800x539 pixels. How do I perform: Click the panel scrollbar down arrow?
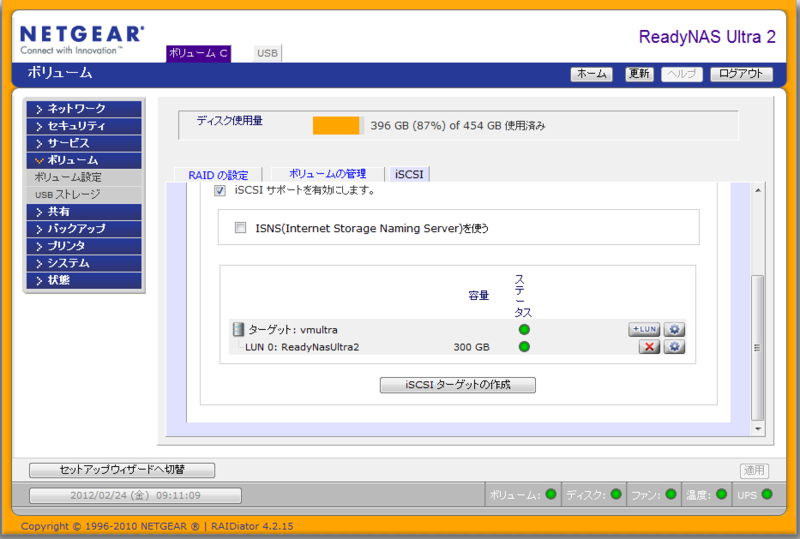click(x=758, y=429)
